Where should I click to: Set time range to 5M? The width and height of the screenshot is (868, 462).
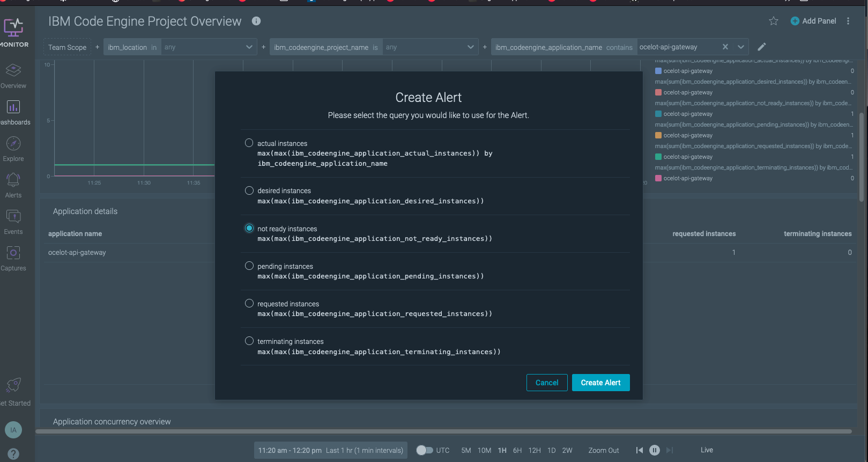point(466,450)
